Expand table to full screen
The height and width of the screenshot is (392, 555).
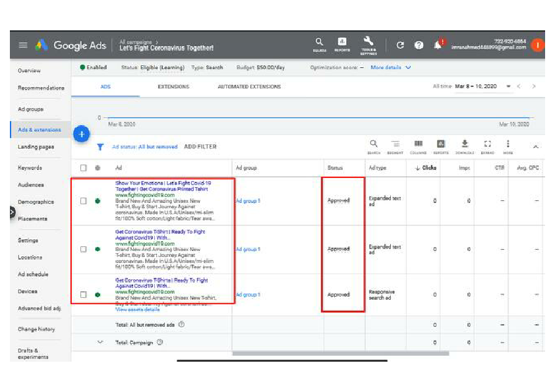[x=487, y=147]
